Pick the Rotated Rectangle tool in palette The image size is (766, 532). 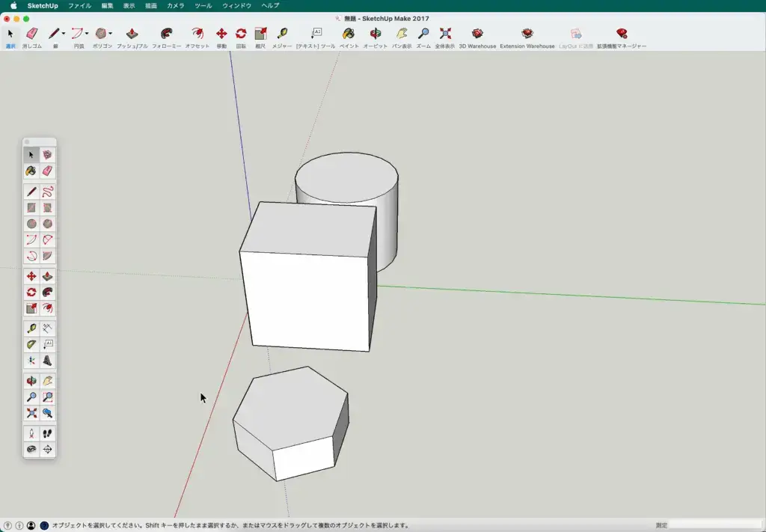[47, 207]
